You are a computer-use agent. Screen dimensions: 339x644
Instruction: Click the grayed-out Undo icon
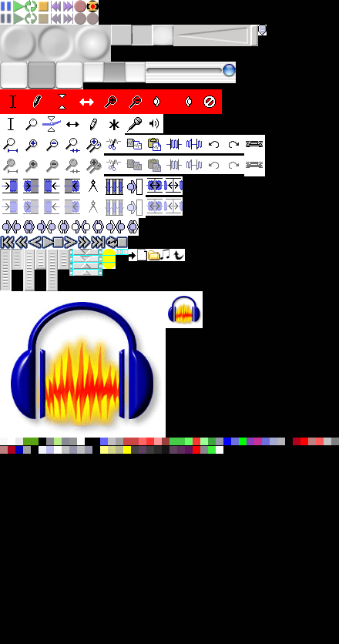[213, 165]
